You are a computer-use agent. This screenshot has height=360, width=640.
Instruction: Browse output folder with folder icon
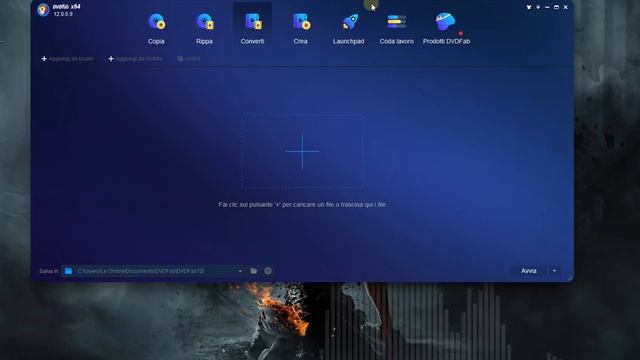click(x=253, y=271)
